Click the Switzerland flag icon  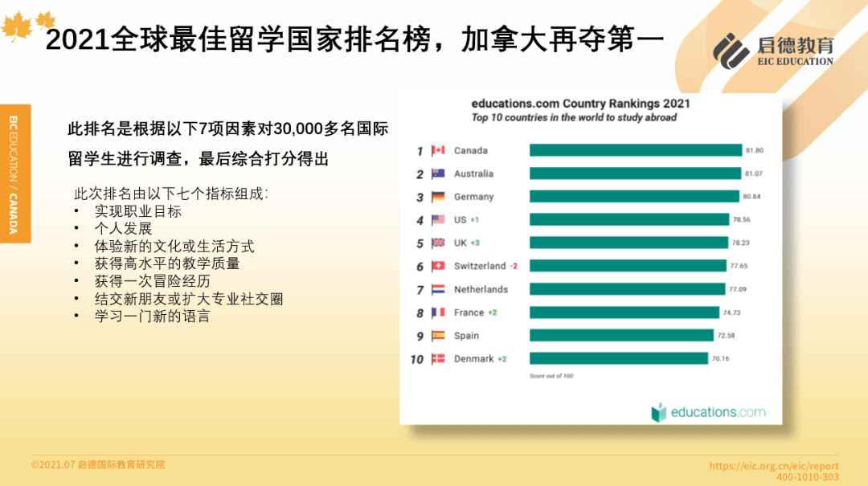point(438,266)
